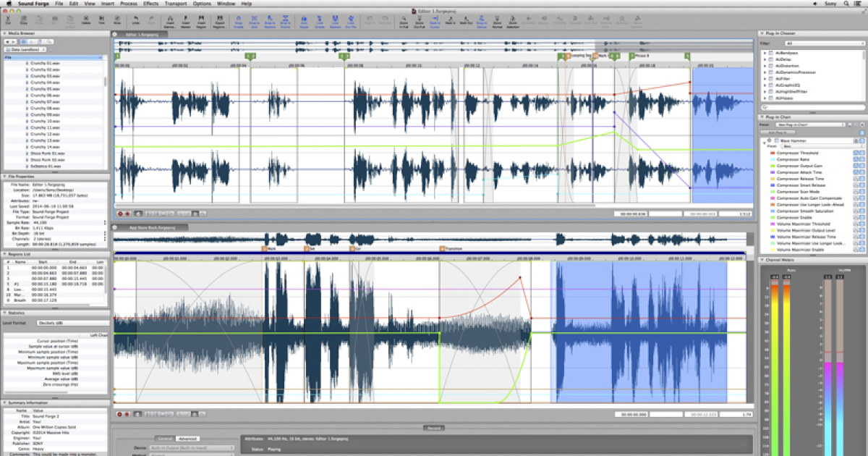Select the Editor 1.forgeproj editor tab

point(142,34)
